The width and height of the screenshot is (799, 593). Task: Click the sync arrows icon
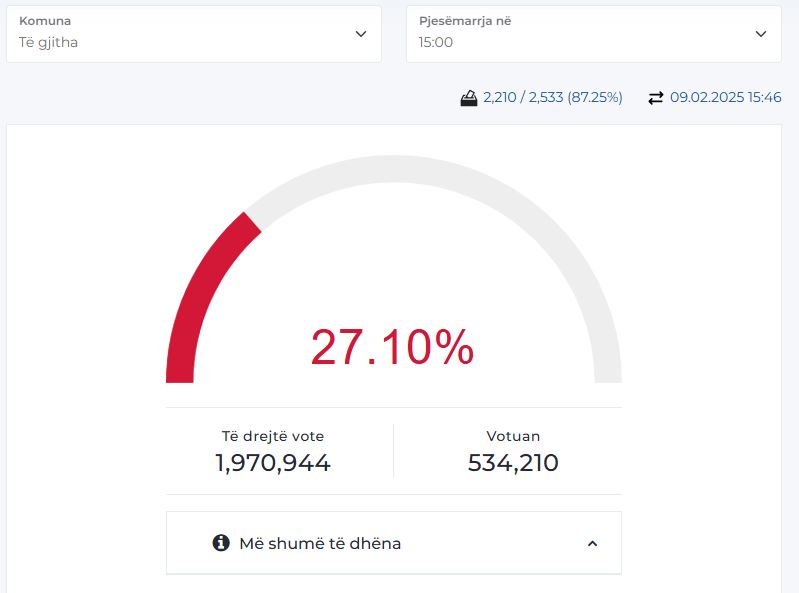[656, 98]
